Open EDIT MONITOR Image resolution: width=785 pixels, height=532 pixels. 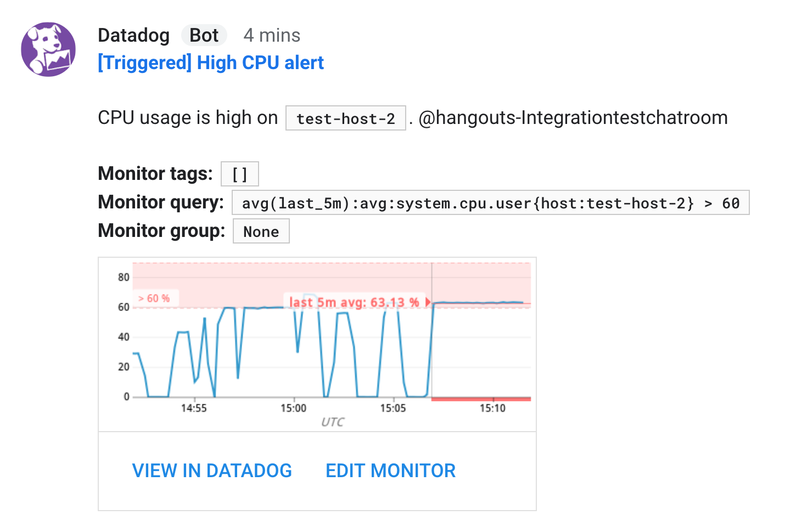tap(390, 470)
